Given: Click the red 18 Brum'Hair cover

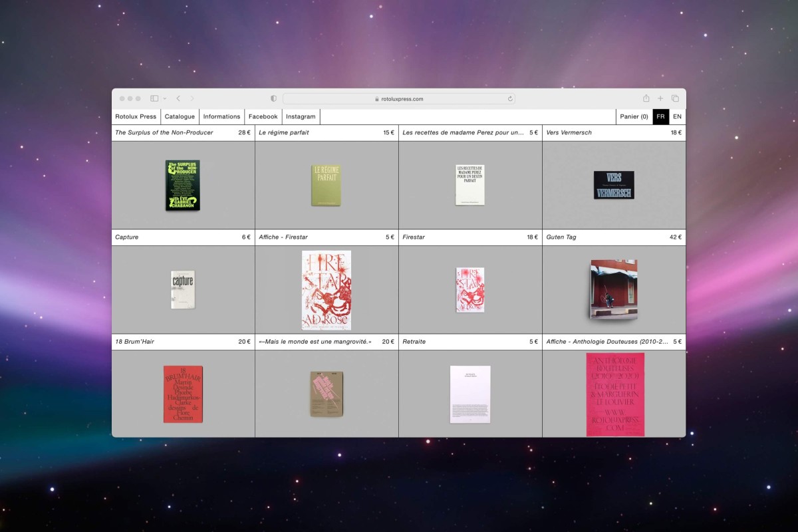Looking at the screenshot, I should 183,394.
